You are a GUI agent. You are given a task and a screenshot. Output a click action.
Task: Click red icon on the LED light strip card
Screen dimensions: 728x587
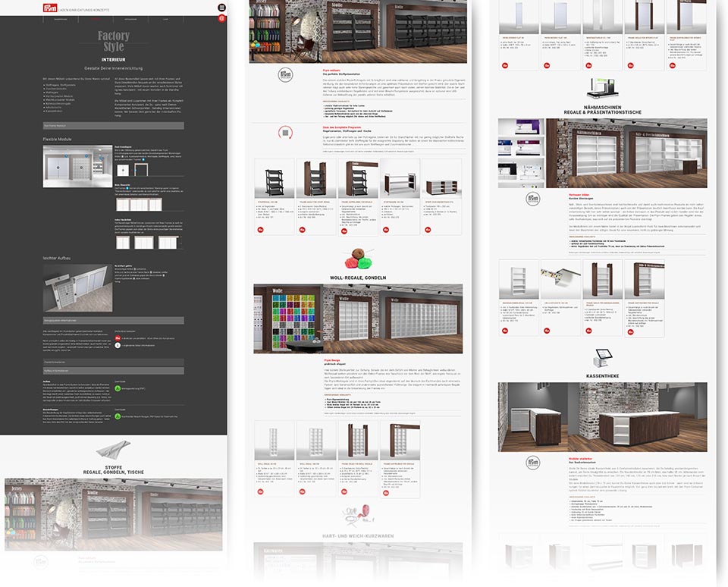pyautogui.click(x=547, y=331)
